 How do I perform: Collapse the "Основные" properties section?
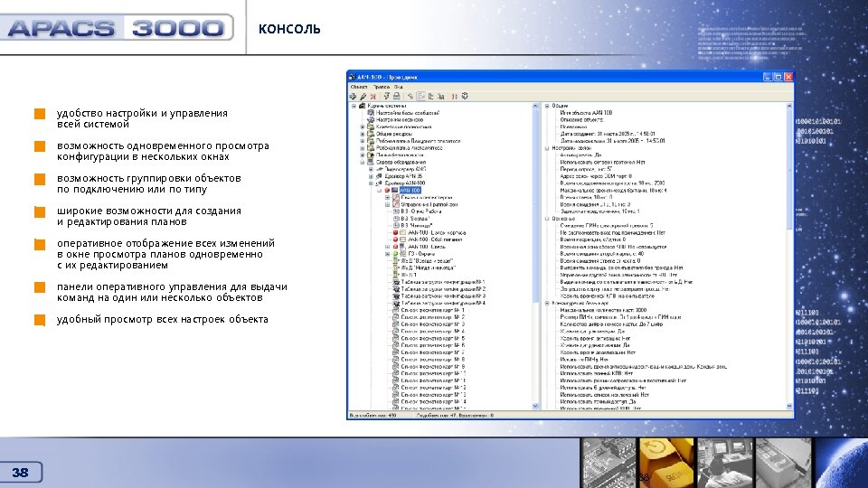click(546, 219)
